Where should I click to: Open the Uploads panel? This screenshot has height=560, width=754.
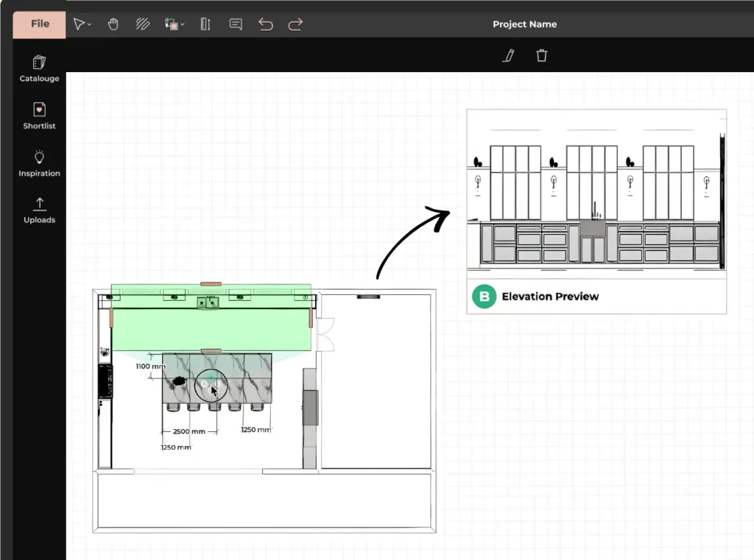[x=40, y=210]
